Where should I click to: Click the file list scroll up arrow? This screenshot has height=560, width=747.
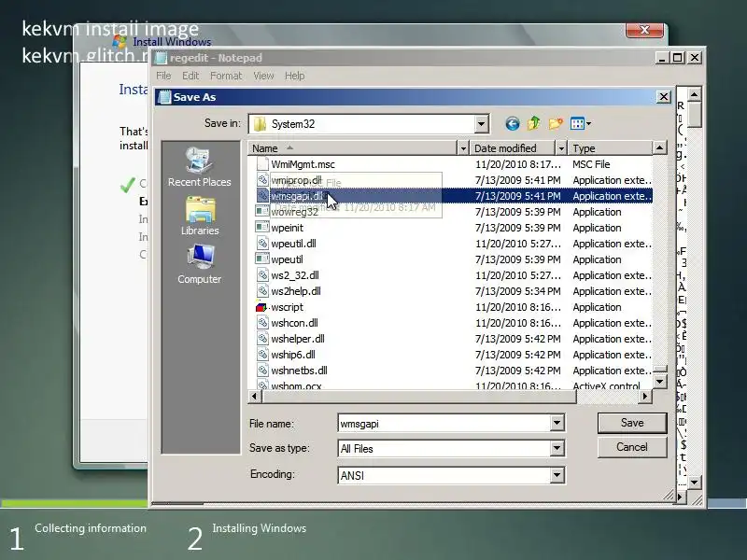pyautogui.click(x=659, y=148)
